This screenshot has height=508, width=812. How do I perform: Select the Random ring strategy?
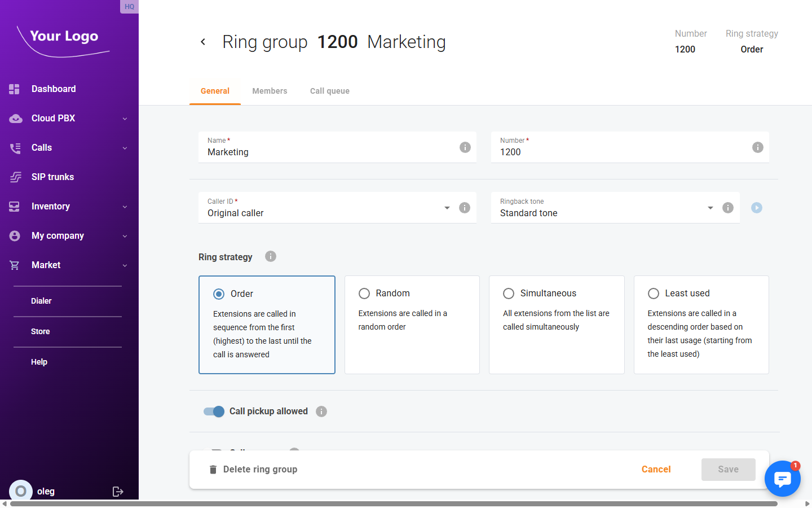click(364, 294)
